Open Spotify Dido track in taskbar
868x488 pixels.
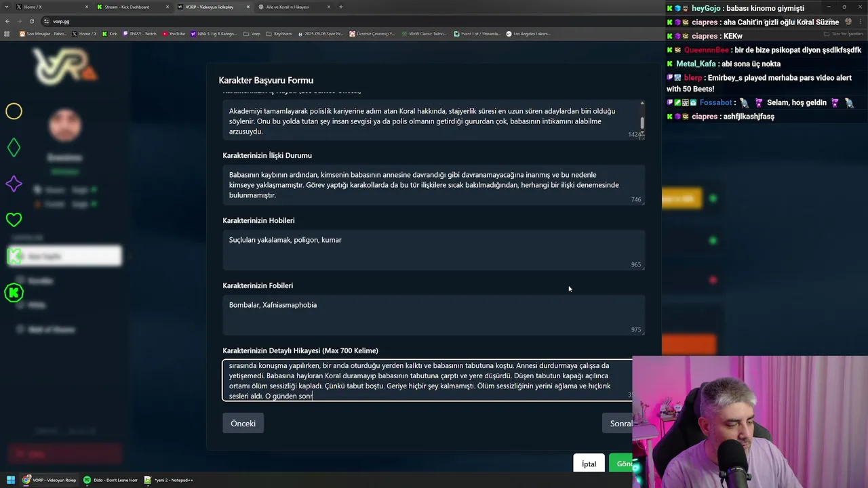click(111, 480)
